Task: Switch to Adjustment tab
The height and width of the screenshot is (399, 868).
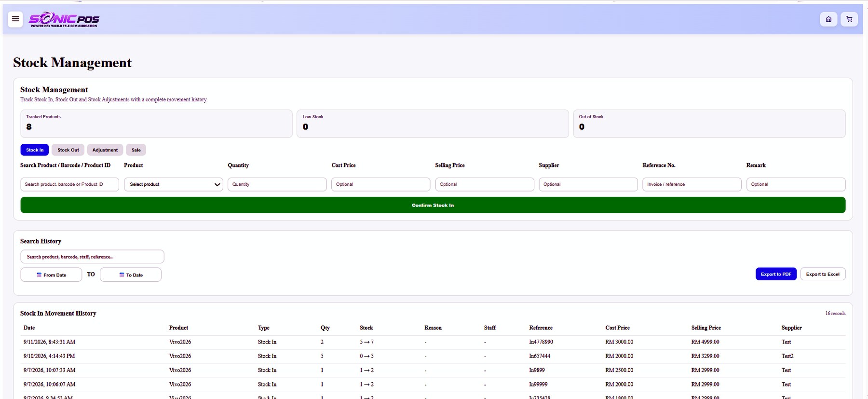Action: coord(105,150)
